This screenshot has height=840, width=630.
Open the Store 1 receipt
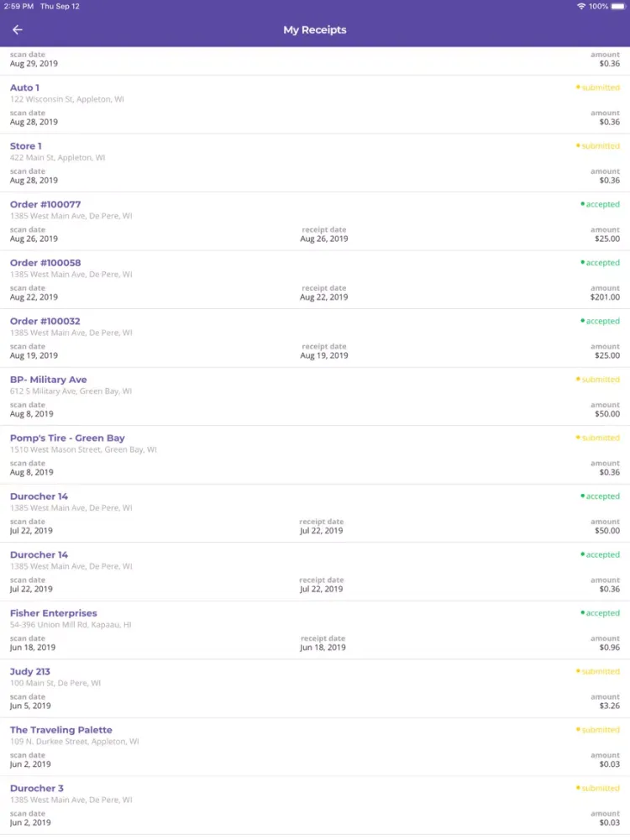[x=315, y=163]
